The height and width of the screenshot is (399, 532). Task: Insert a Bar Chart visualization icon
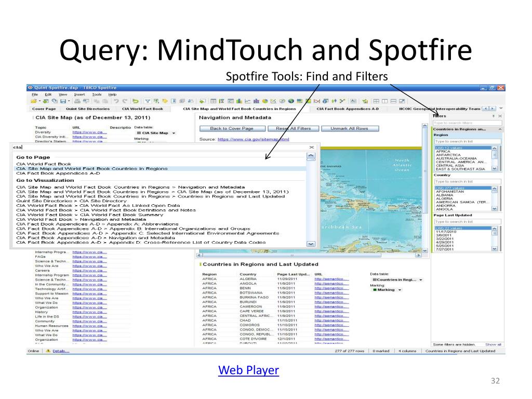point(239,101)
